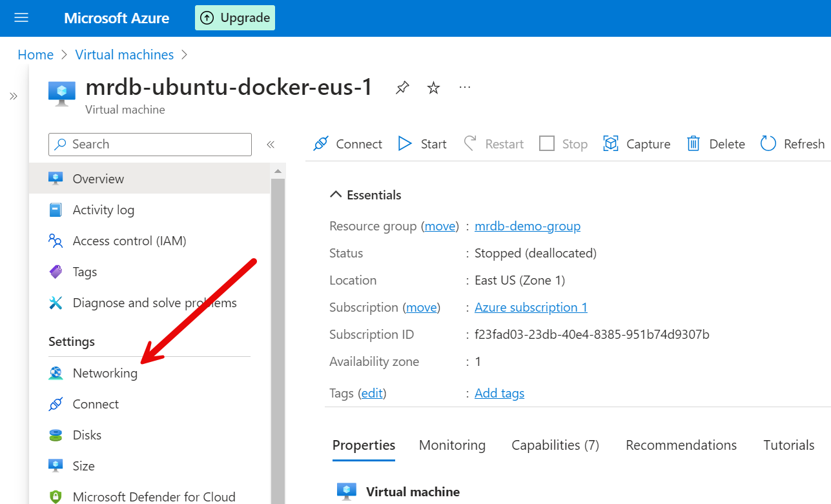The image size is (831, 504).
Task: Open mrdb-demo-group resource group
Action: [528, 226]
